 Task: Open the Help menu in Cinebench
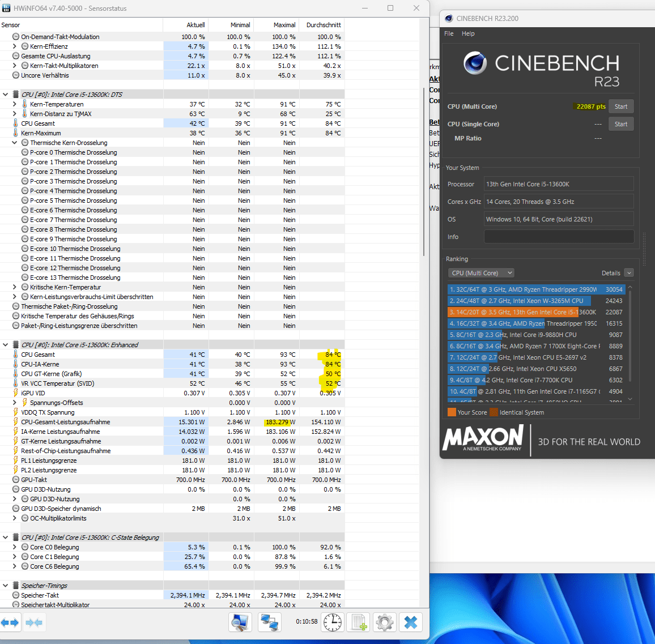pos(468,33)
